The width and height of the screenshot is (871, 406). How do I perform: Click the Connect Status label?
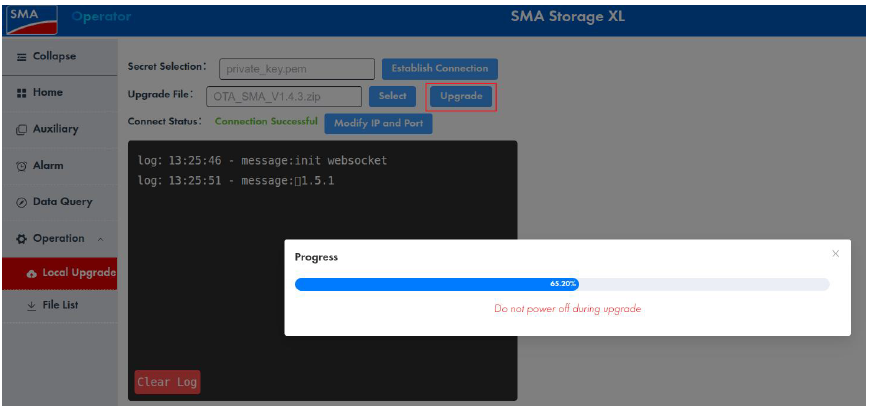point(165,121)
